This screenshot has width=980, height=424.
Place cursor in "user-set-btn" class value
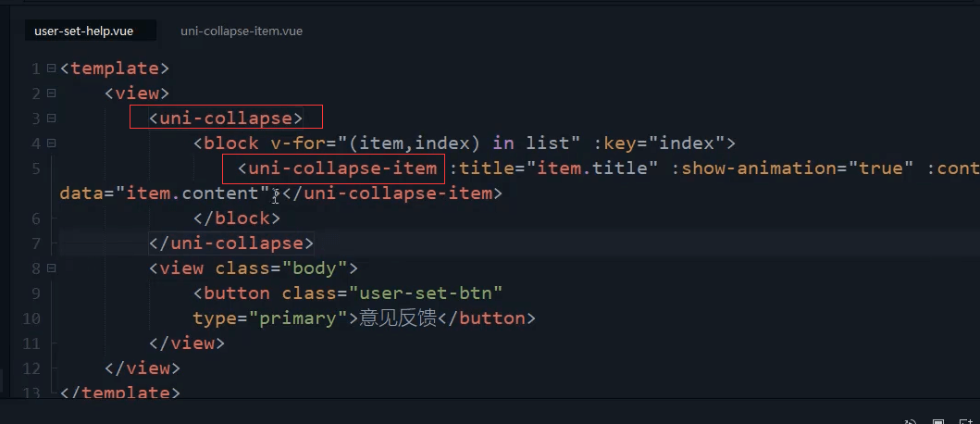pyautogui.click(x=427, y=293)
